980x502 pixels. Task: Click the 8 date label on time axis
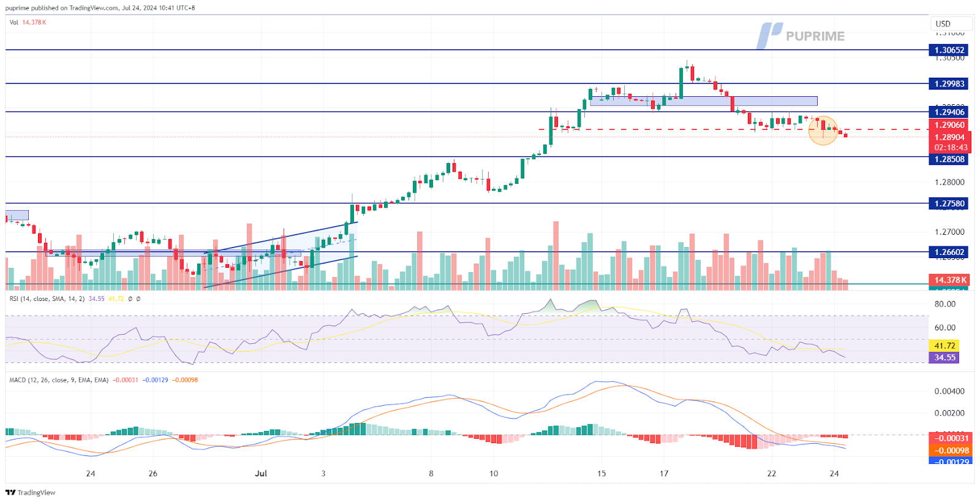[431, 473]
